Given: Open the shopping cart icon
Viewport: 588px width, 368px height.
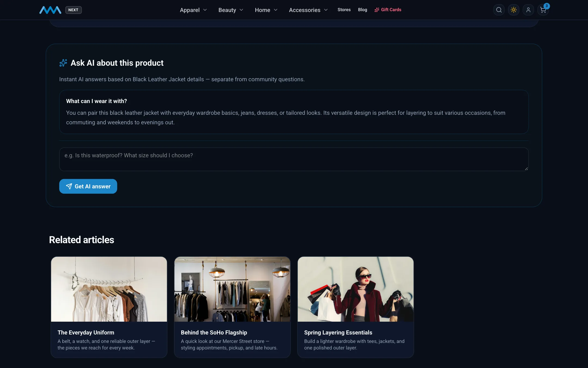Looking at the screenshot, I should (x=543, y=10).
